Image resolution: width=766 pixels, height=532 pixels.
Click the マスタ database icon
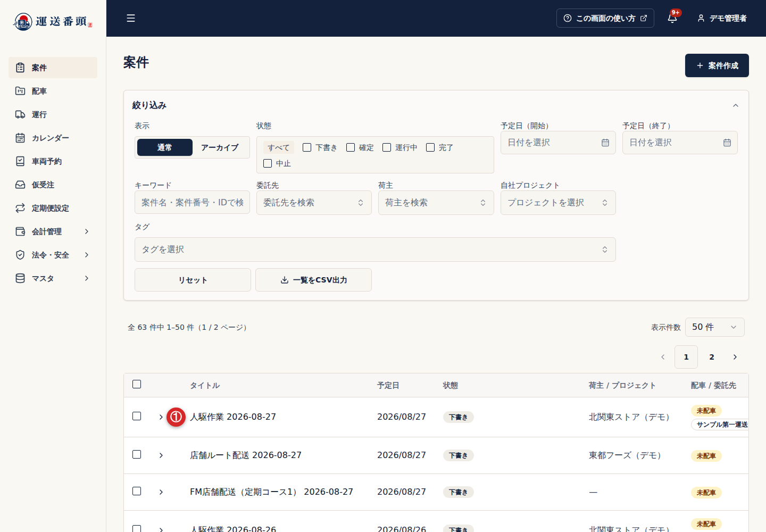20,278
